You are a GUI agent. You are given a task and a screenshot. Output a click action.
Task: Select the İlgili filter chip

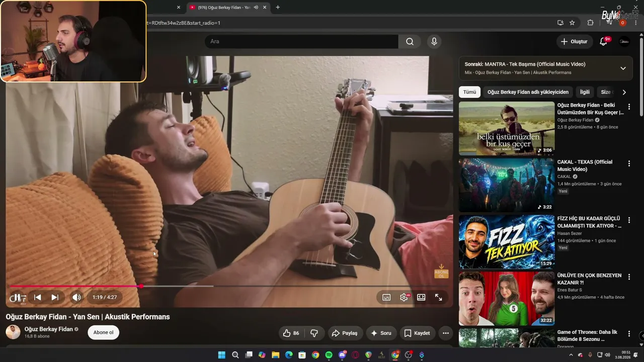point(585,92)
